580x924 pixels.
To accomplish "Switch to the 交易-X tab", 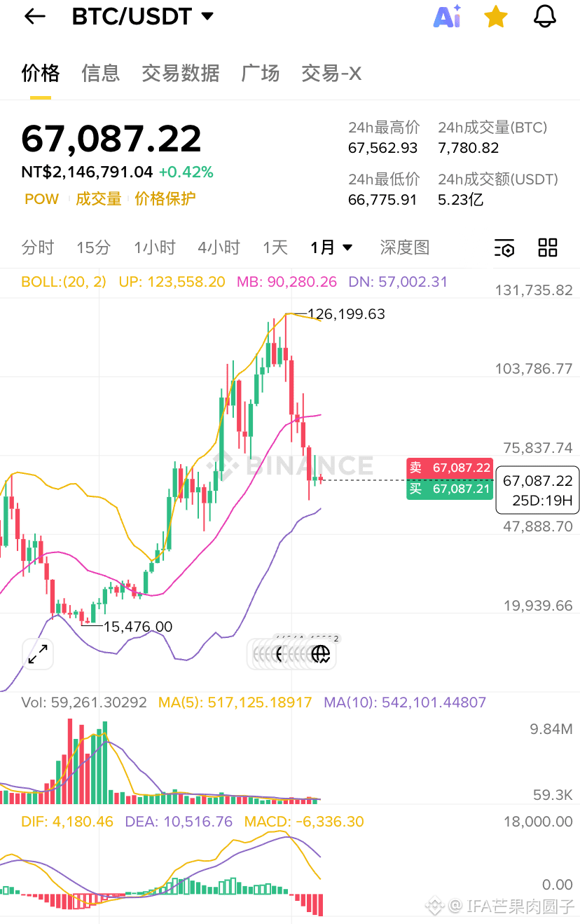I will pos(331,73).
